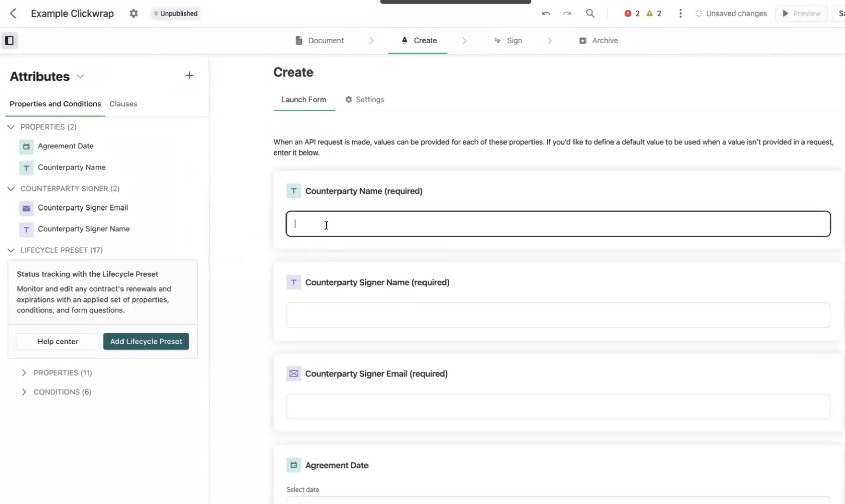Click the Example Clickwrap title
Screen dimensions: 845x504
point(72,13)
